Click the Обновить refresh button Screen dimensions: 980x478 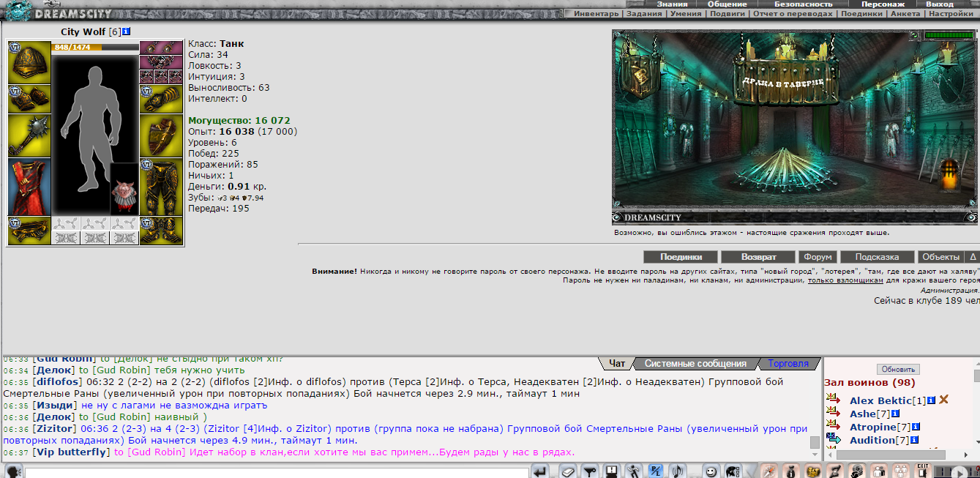tap(898, 370)
